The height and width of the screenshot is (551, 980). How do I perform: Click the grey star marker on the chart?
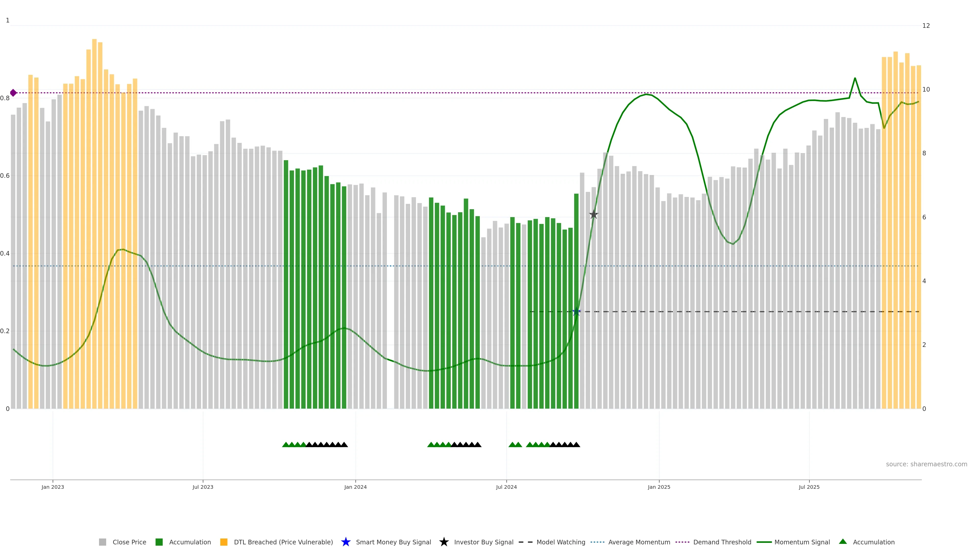pos(593,215)
